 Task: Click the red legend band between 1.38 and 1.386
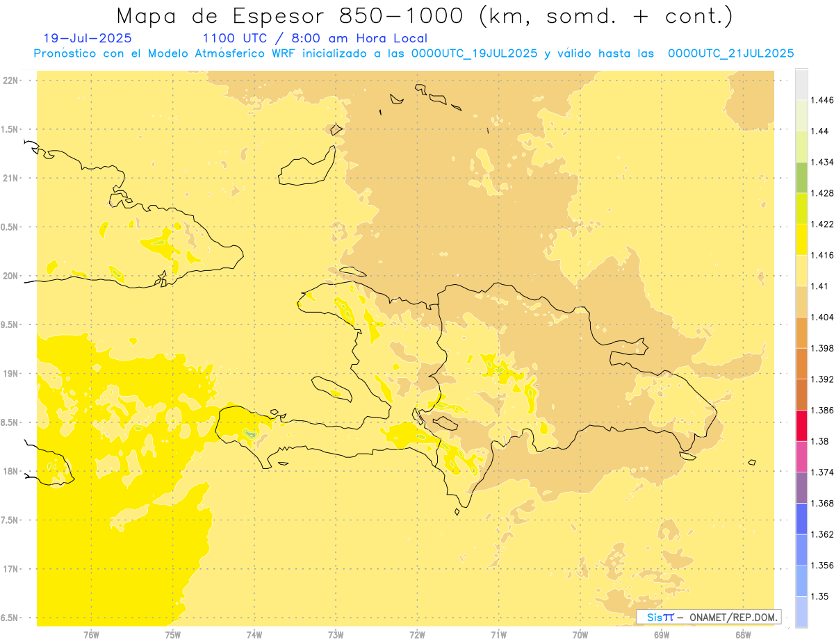[801, 425]
